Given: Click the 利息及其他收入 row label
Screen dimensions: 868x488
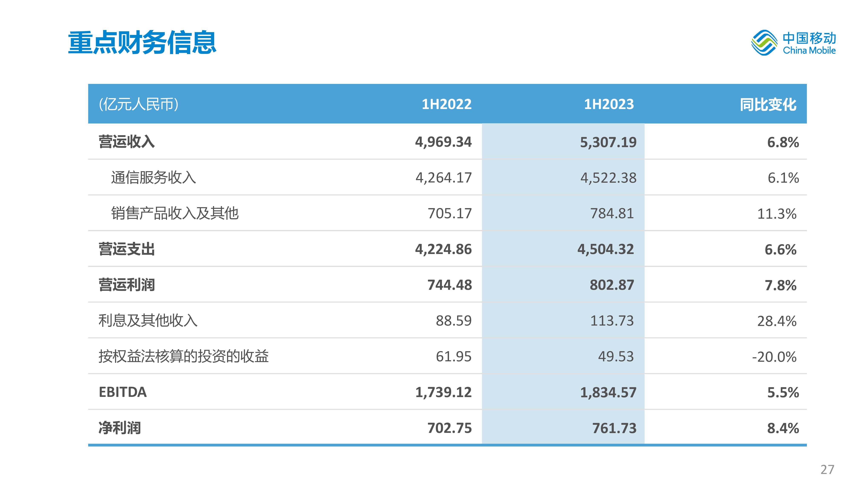Looking at the screenshot, I should point(148,321).
